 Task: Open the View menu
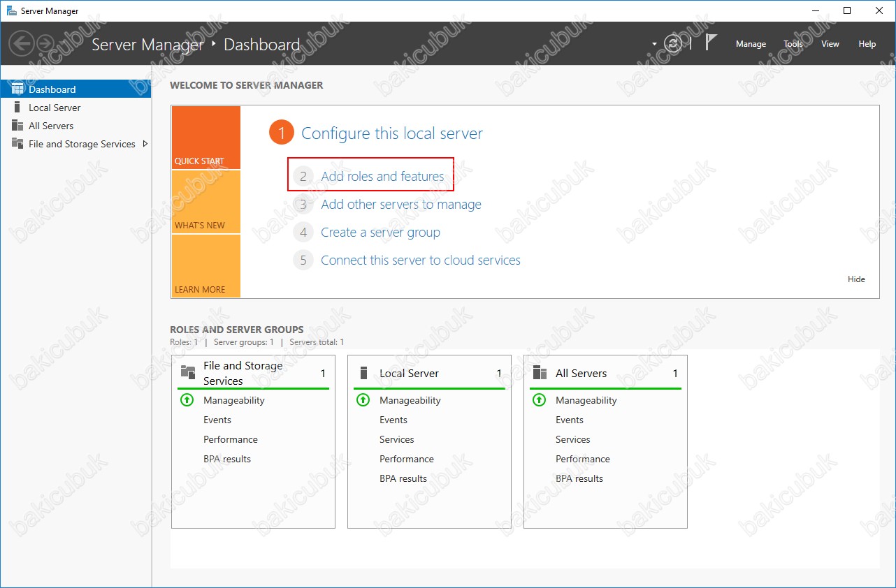coord(830,43)
